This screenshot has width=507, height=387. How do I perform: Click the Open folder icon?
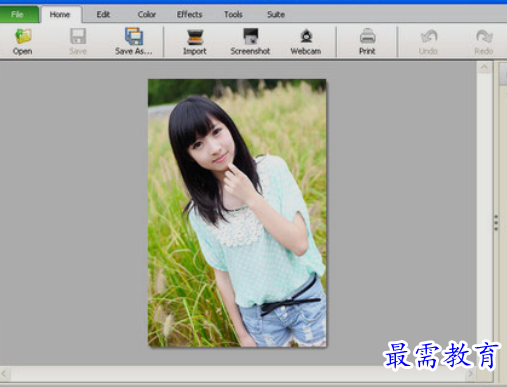coord(23,36)
